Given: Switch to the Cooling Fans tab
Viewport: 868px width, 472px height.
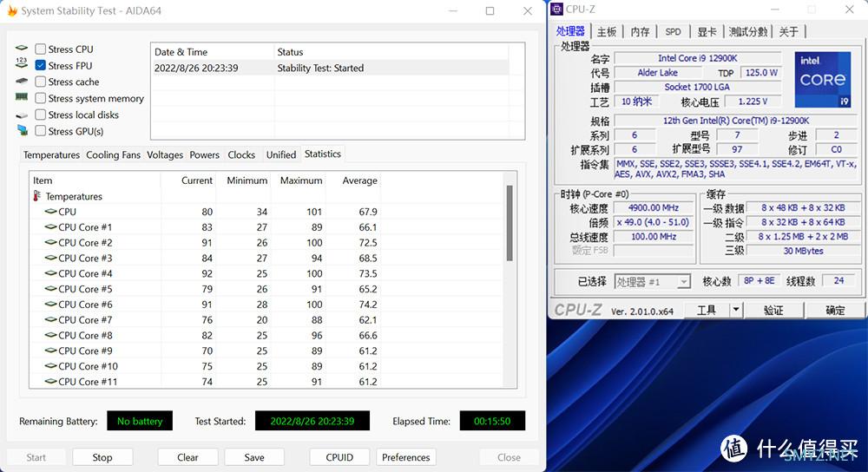Looking at the screenshot, I should click(113, 155).
